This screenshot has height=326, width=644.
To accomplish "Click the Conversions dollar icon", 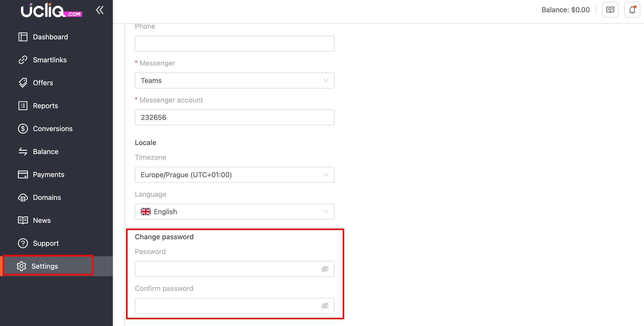I will point(23,129).
